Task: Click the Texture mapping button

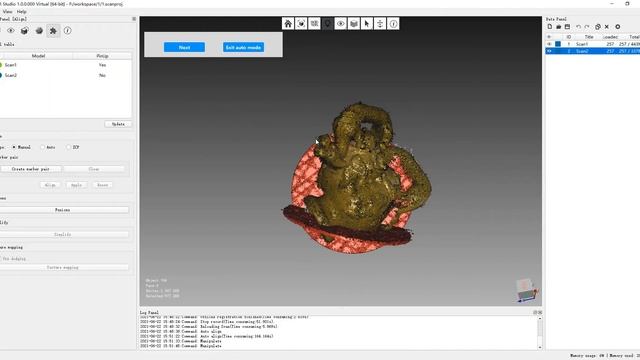Action: pyautogui.click(x=62, y=267)
